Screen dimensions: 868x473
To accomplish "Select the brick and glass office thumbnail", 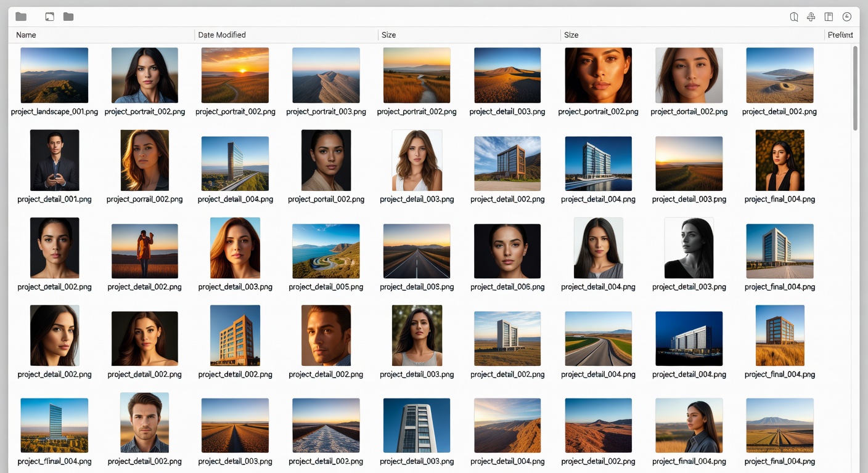I will click(507, 163).
